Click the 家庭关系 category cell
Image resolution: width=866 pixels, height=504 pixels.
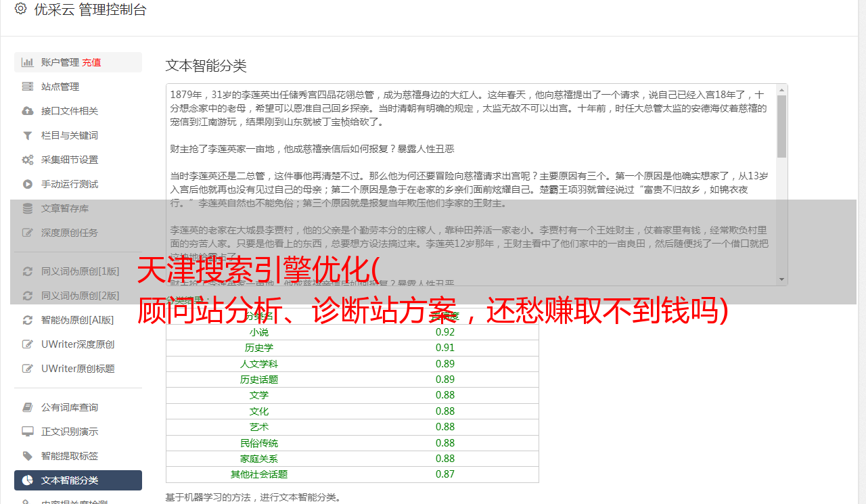pyautogui.click(x=258, y=459)
